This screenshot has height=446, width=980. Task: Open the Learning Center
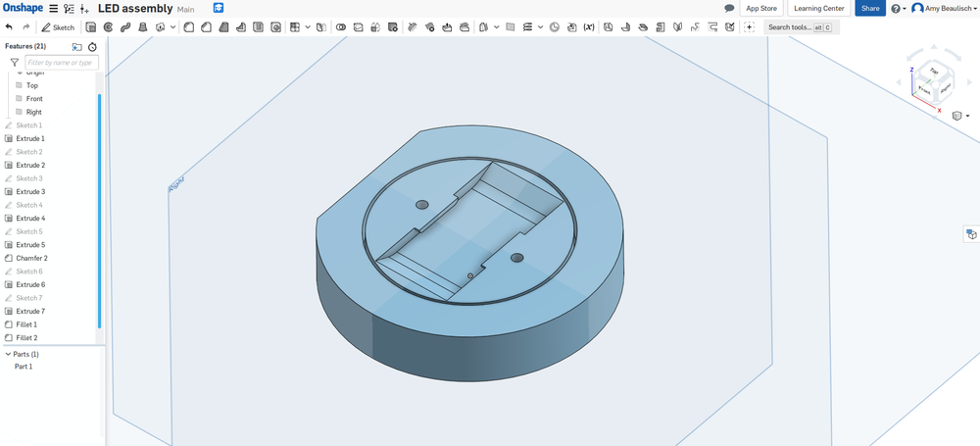click(818, 8)
